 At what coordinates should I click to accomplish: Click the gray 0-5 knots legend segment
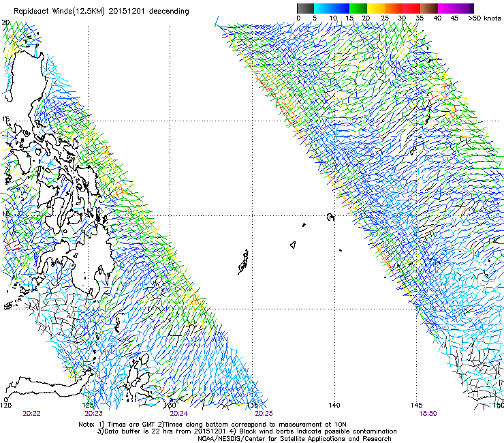305,8
